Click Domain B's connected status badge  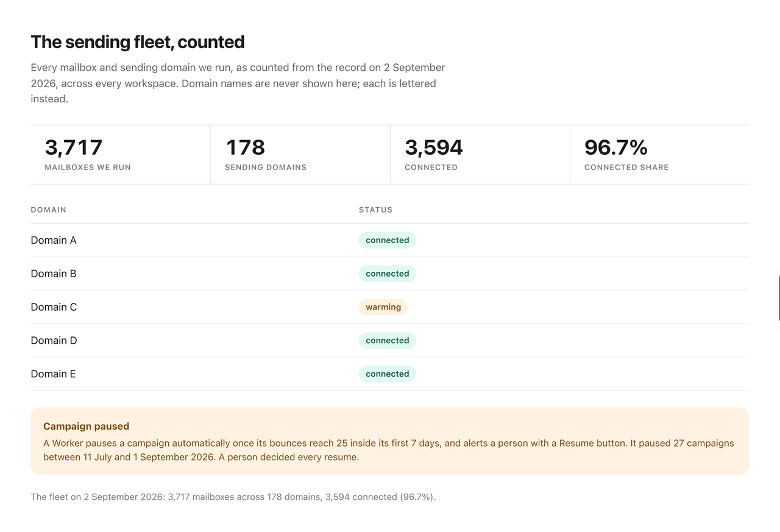pyautogui.click(x=388, y=274)
